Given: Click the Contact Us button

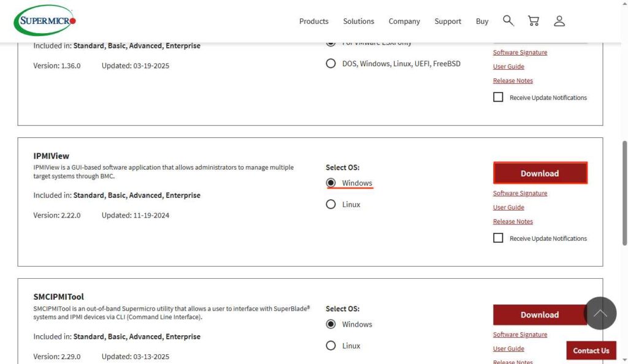Looking at the screenshot, I should click(x=591, y=351).
